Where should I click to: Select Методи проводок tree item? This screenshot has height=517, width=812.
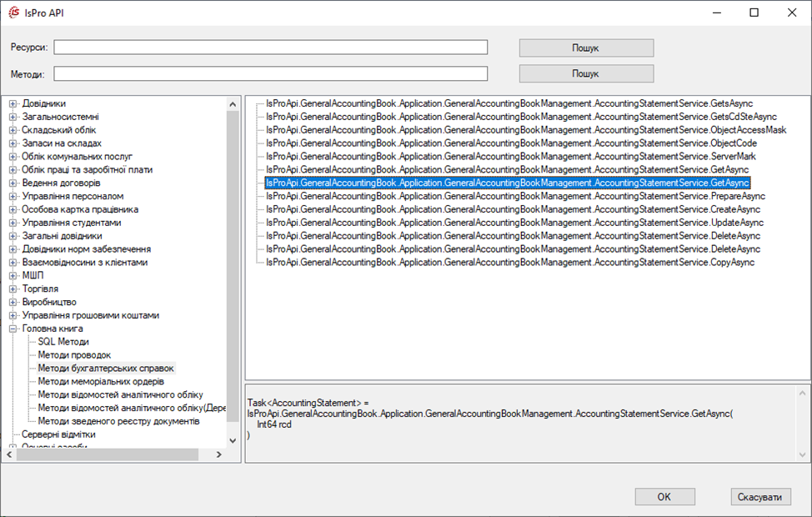click(74, 355)
